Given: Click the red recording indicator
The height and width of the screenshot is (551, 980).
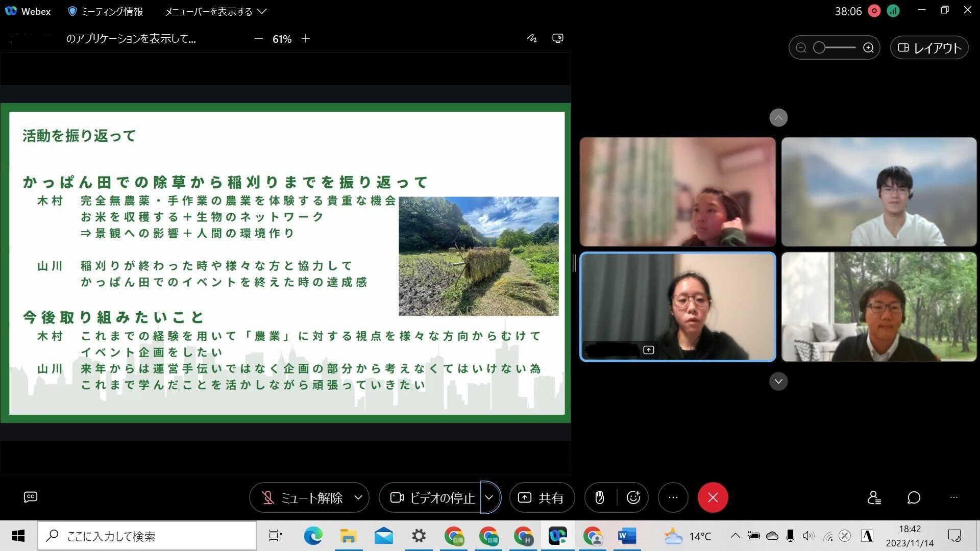Looking at the screenshot, I should (x=874, y=11).
